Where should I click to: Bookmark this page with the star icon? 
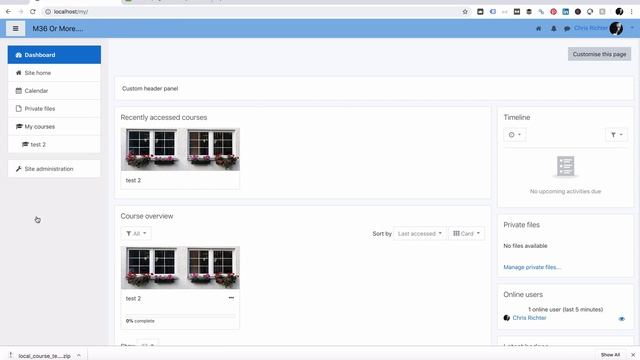point(465,11)
